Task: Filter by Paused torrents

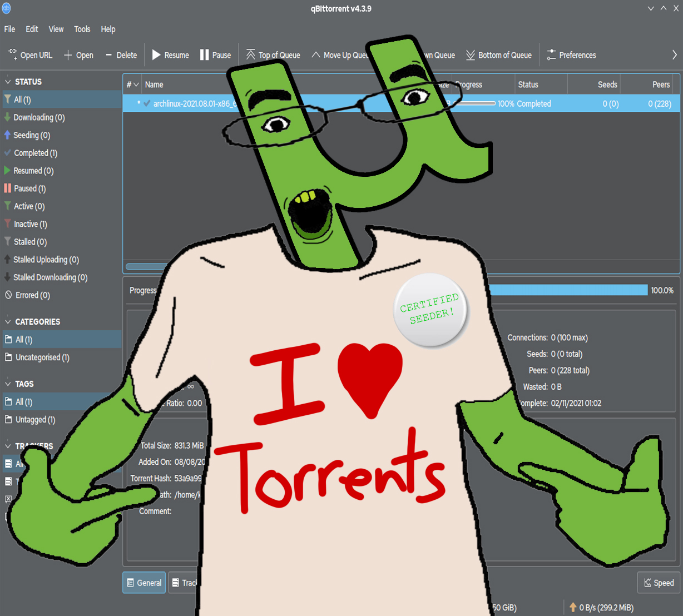Action: pyautogui.click(x=29, y=188)
